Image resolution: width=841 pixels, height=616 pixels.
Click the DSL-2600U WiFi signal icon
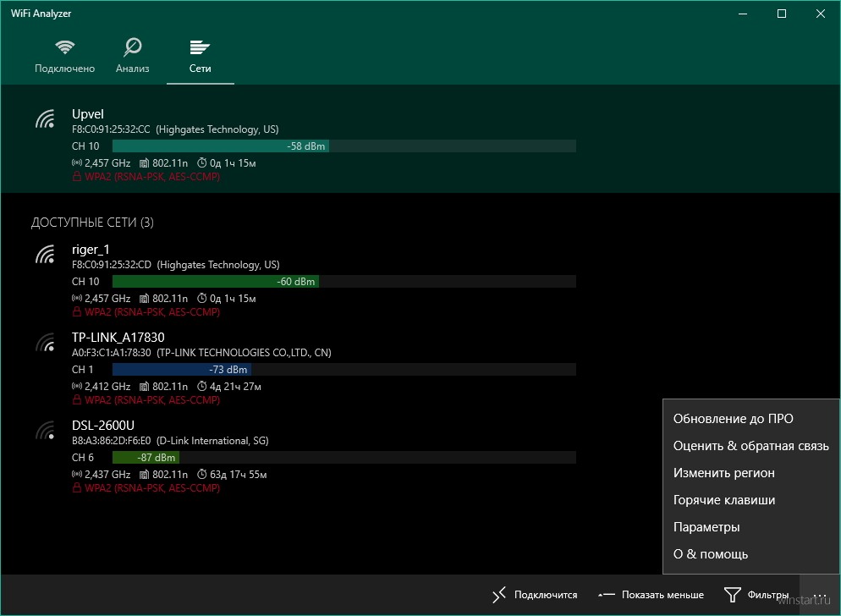pyautogui.click(x=46, y=430)
